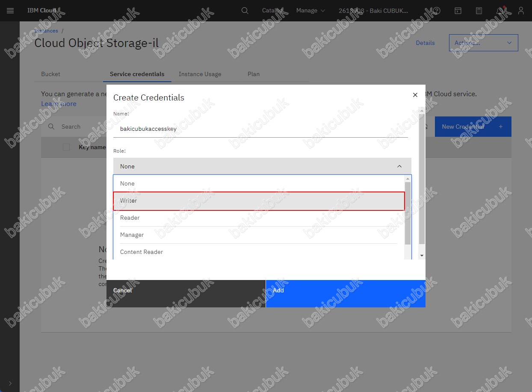This screenshot has width=532, height=392.
Task: Expand the Actions dropdown
Action: [484, 43]
